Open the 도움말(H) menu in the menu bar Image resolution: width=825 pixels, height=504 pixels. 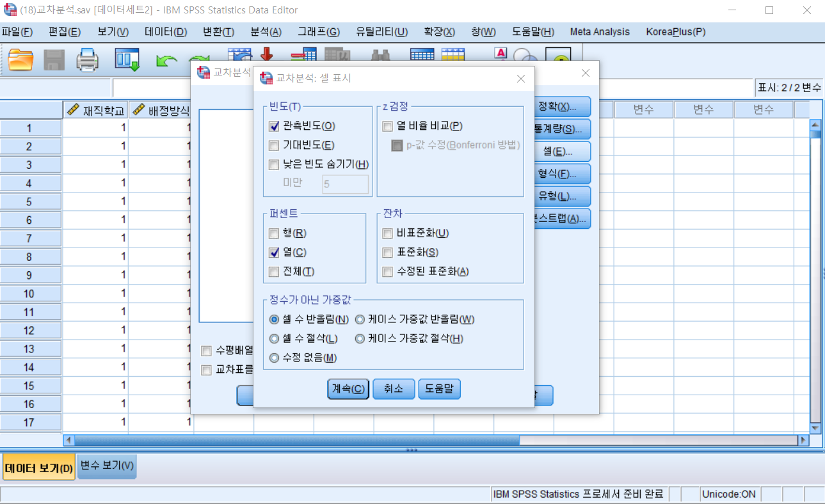point(533,32)
